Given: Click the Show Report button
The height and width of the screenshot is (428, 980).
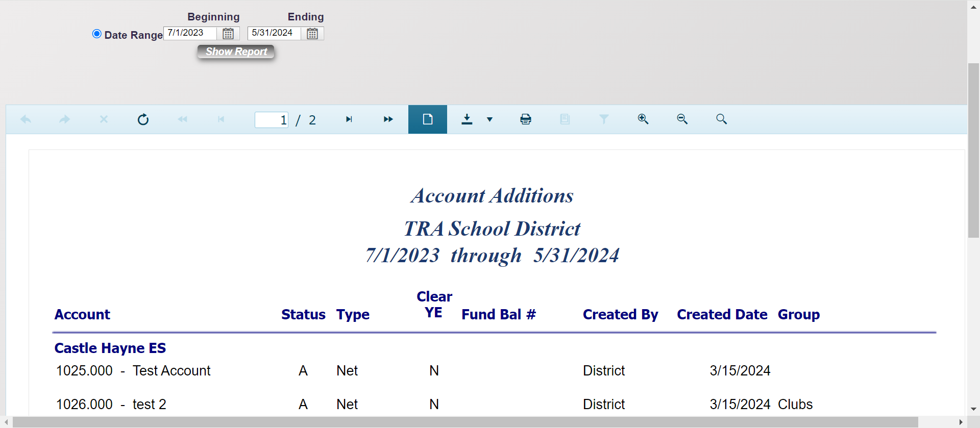Looking at the screenshot, I should pos(236,52).
